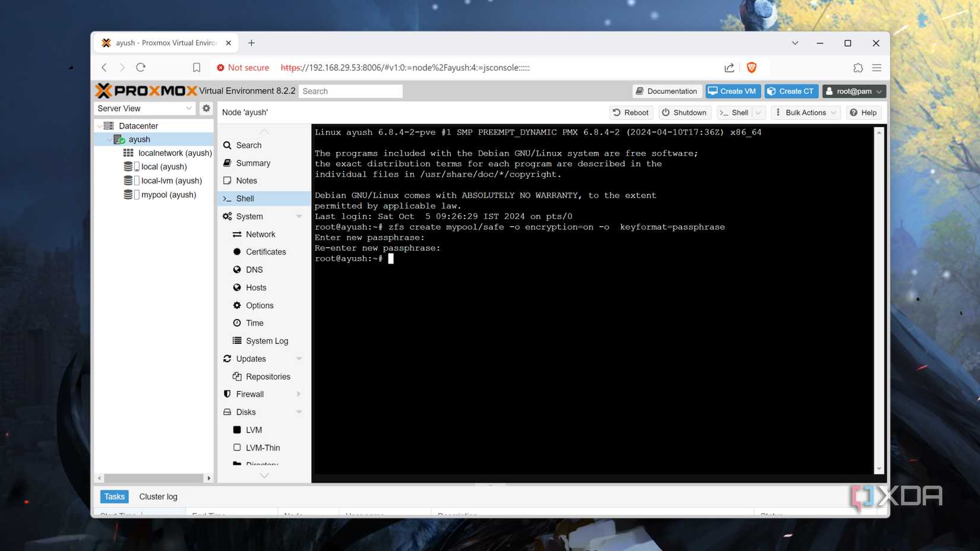Expand the Shell button dropdown arrow
The image size is (980, 551).
coord(758,112)
